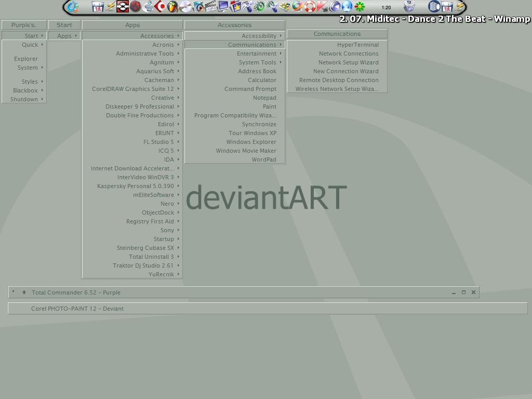The width and height of the screenshot is (532, 399).
Task: Start the Network Setup Wizard
Action: click(337, 62)
